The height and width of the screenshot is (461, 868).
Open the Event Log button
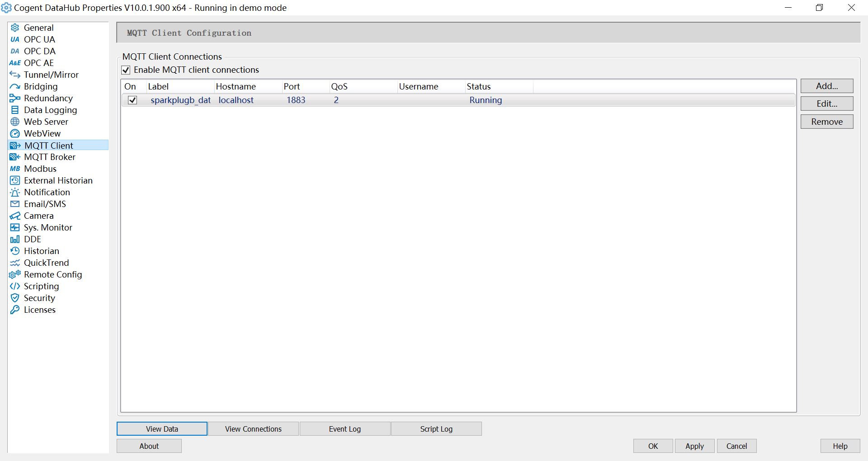(344, 429)
